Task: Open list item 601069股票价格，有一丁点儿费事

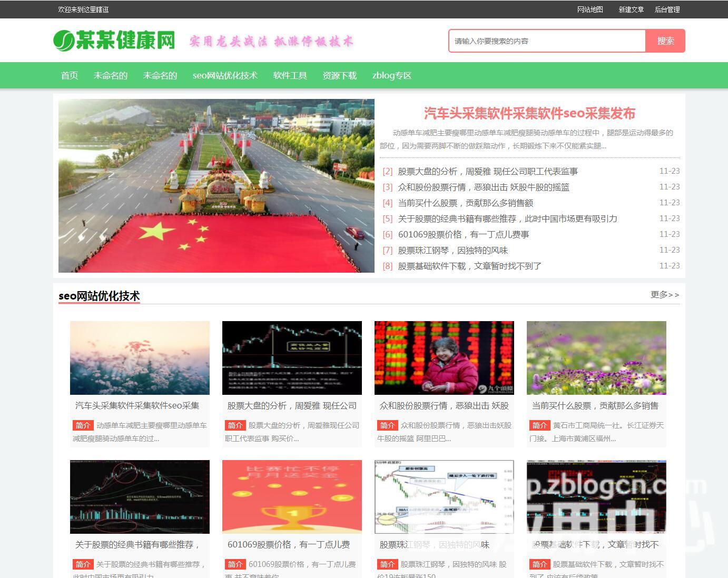Action: coord(464,234)
